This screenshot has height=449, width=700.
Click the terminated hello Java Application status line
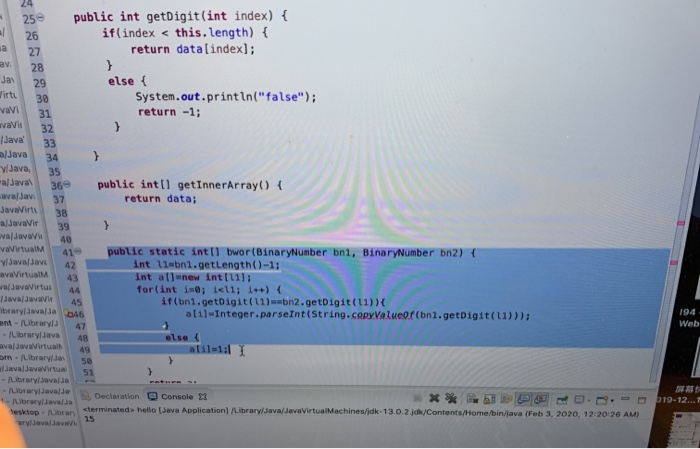[x=361, y=411]
